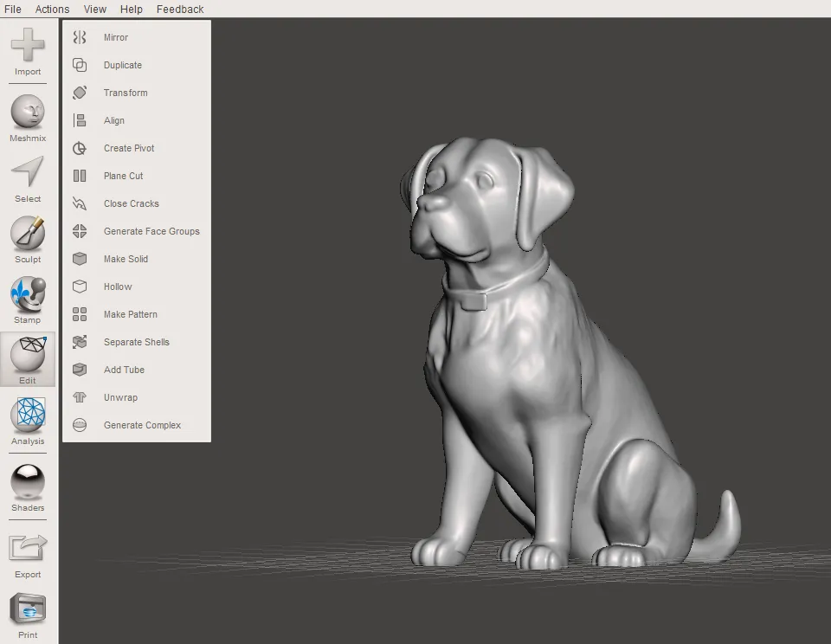This screenshot has height=644, width=831.
Task: Open the File menu
Action: click(x=13, y=9)
